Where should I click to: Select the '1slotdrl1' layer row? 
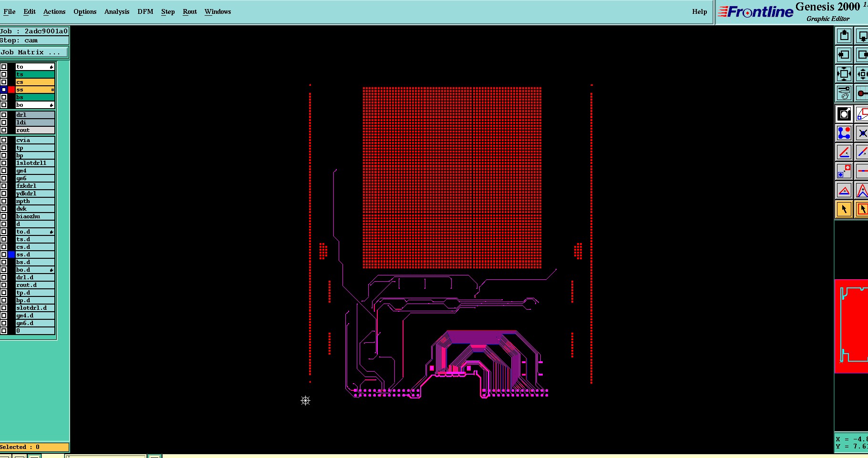pos(35,163)
